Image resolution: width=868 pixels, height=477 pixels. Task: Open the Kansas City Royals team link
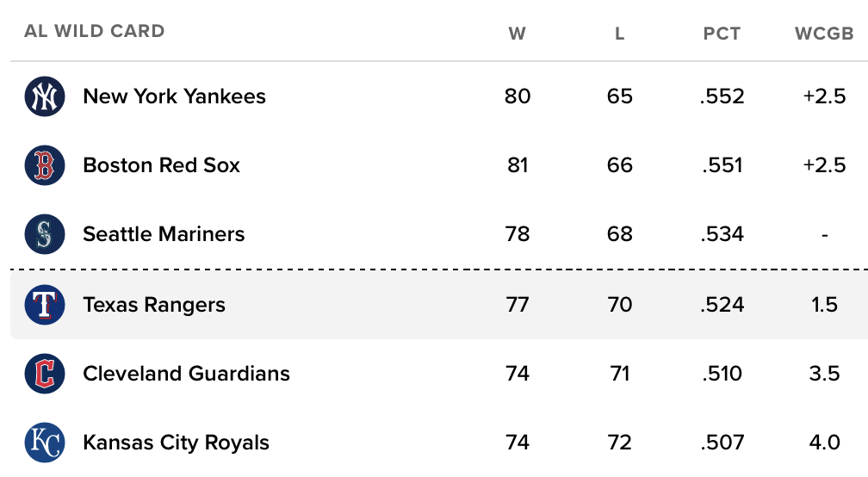pos(176,443)
